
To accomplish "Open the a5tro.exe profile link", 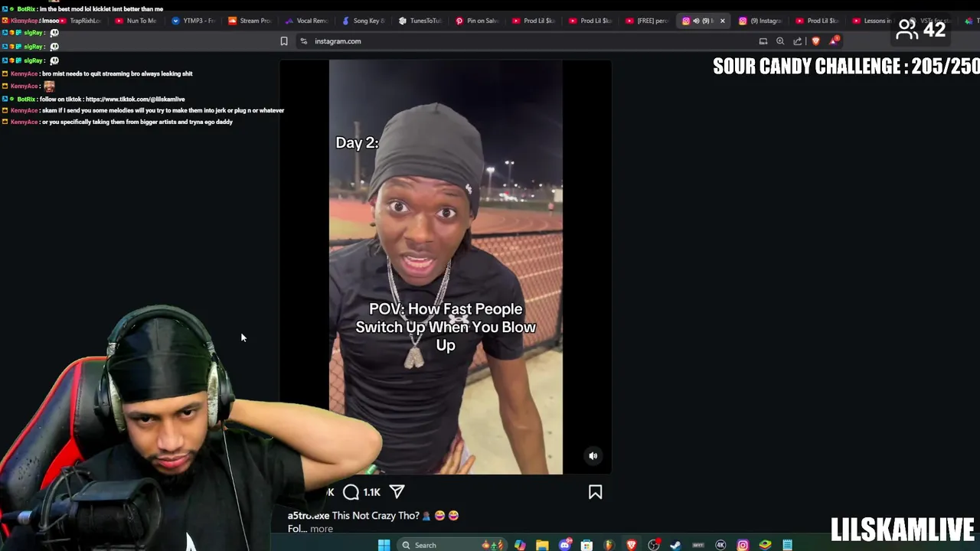I will point(309,515).
